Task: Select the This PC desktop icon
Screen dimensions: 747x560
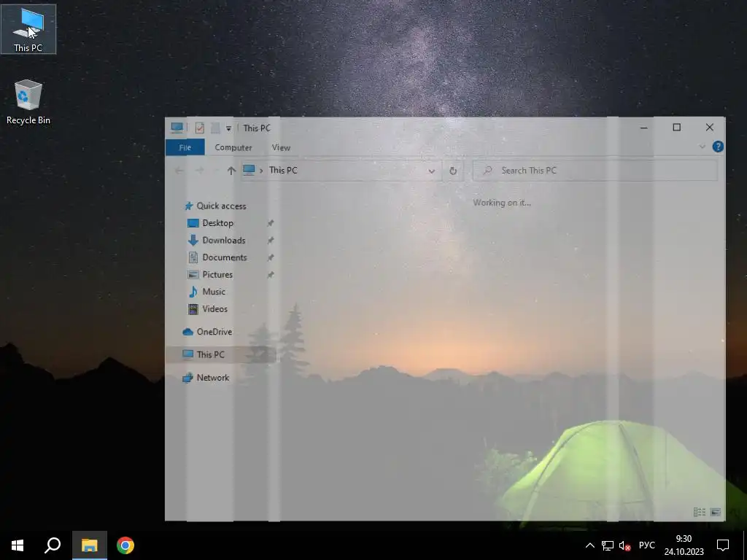Action: (28, 29)
